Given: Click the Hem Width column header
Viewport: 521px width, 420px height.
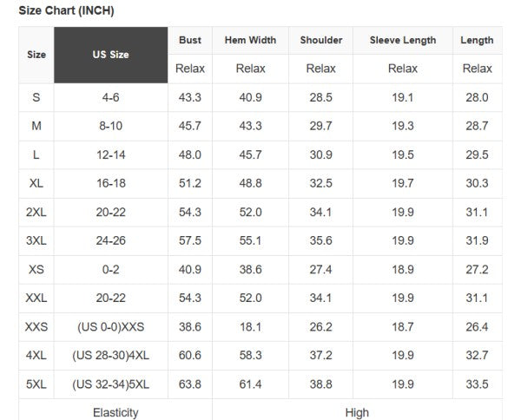Looking at the screenshot, I should point(250,40).
